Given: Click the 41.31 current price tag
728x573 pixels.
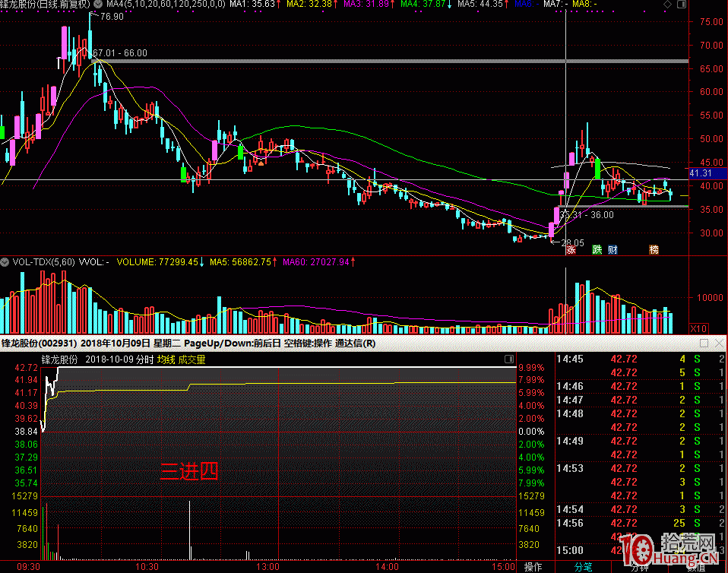Looking at the screenshot, I should point(699,174).
